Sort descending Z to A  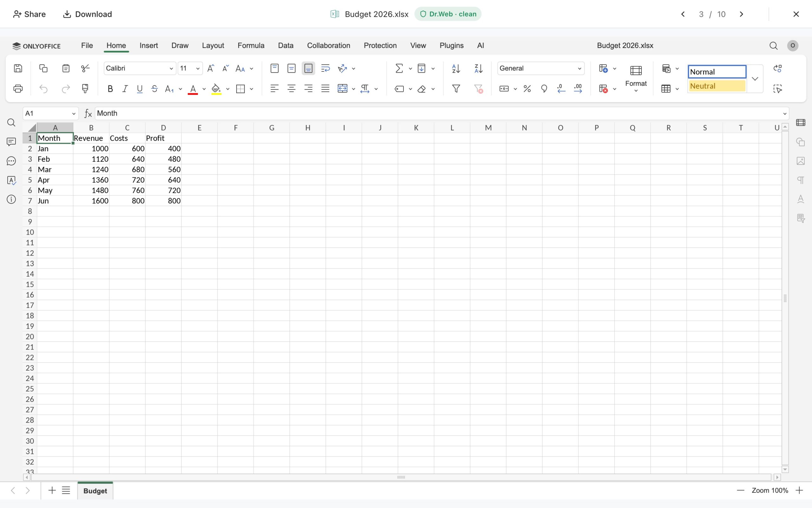pos(478,69)
